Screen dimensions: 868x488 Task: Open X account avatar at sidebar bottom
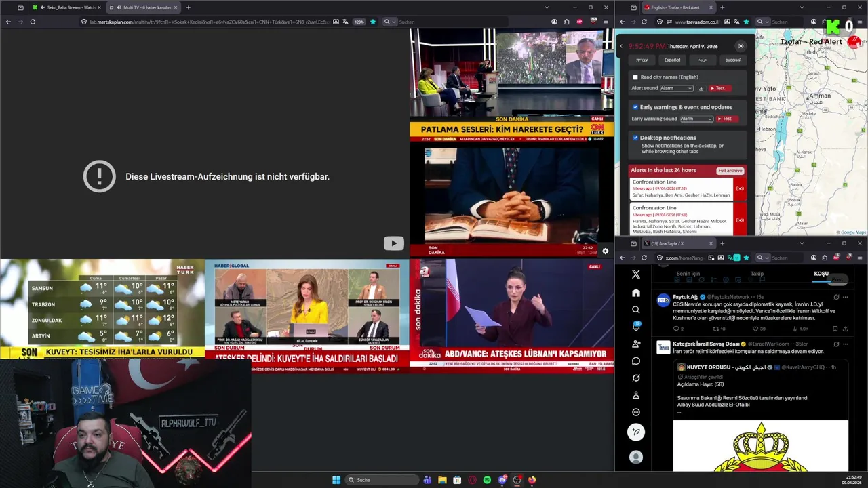(x=635, y=457)
